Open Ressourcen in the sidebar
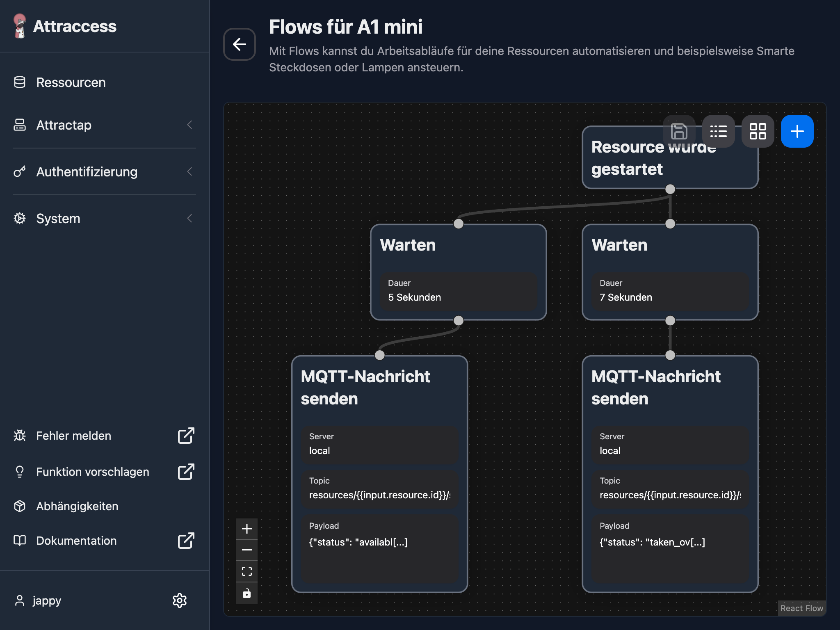 point(105,82)
